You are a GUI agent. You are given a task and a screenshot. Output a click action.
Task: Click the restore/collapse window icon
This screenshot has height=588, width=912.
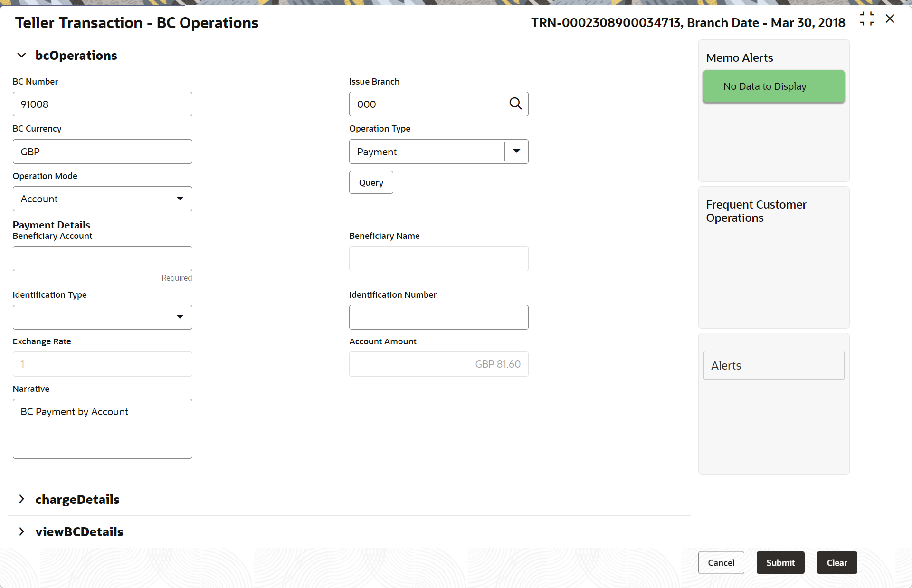pos(867,19)
